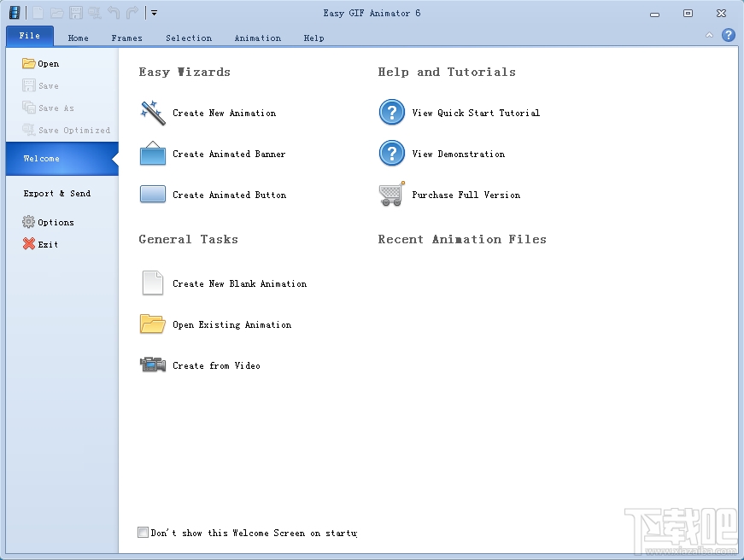Open Purchase Full Version with the cart icon
The width and height of the screenshot is (744, 560).
coord(466,195)
